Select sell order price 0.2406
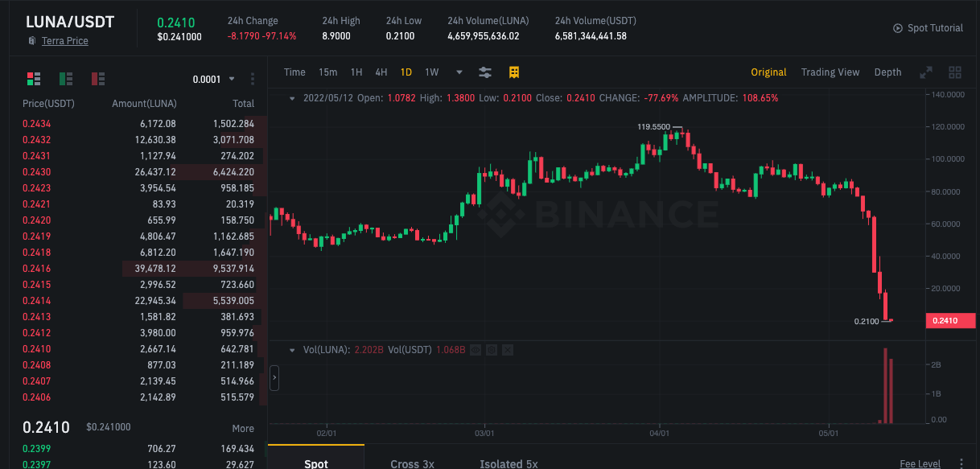Screen dimensions: 980x469 pos(36,397)
